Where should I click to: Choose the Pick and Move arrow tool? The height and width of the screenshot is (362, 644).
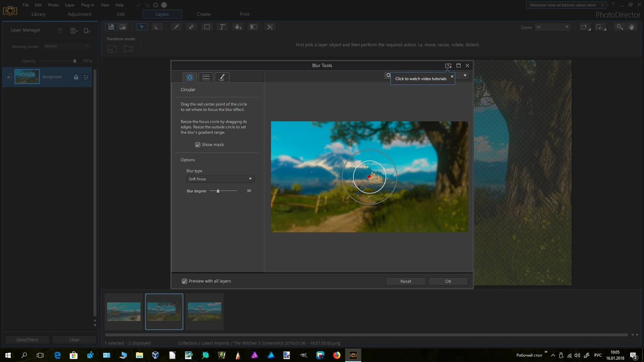tap(142, 27)
